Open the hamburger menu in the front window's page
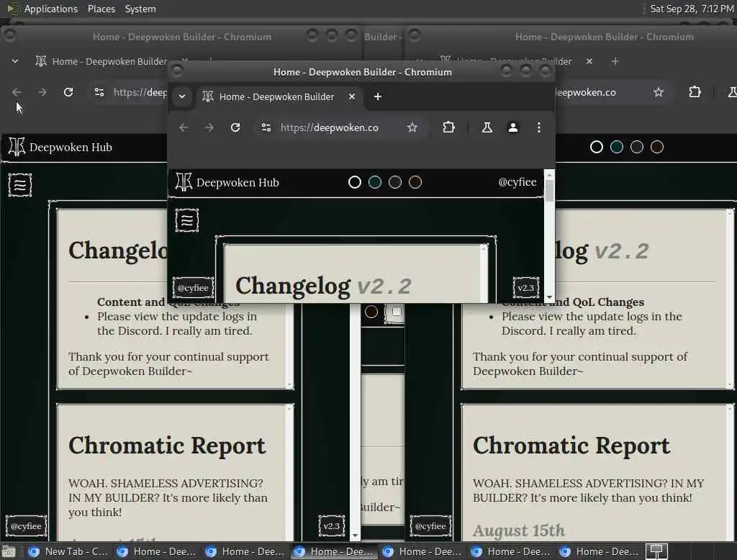The height and width of the screenshot is (560, 737). pos(187,220)
